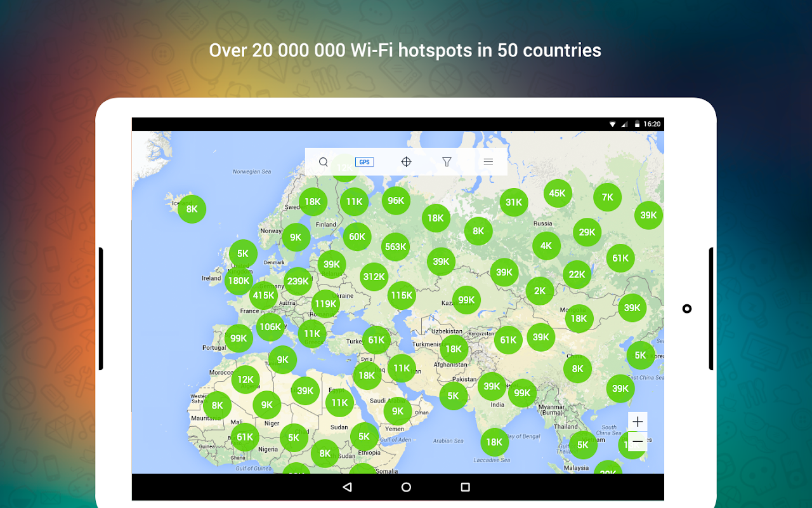Image resolution: width=812 pixels, height=508 pixels.
Task: Expand the 180K cluster over the United Kingdom
Action: [x=239, y=280]
